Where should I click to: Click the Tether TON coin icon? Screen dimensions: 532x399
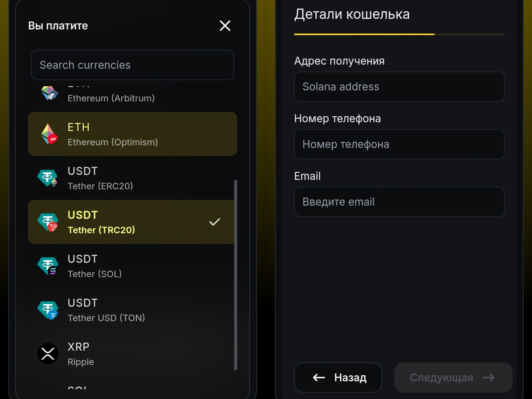(x=48, y=310)
